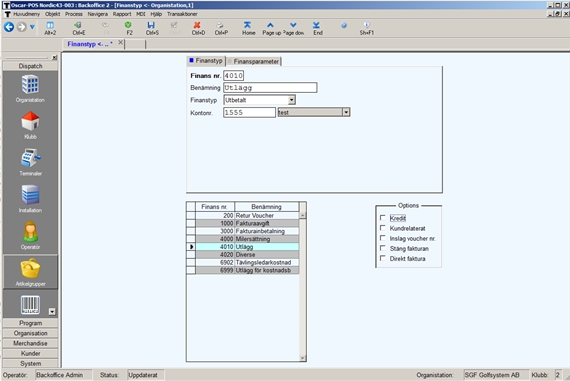
Task: Open the Terminaler cash register icon
Action: pos(30,158)
